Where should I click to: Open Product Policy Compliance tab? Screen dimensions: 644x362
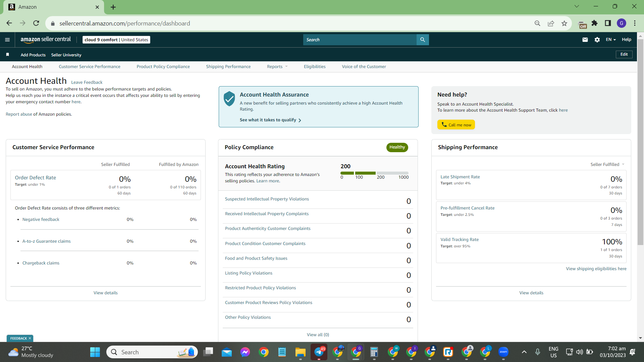tap(163, 67)
